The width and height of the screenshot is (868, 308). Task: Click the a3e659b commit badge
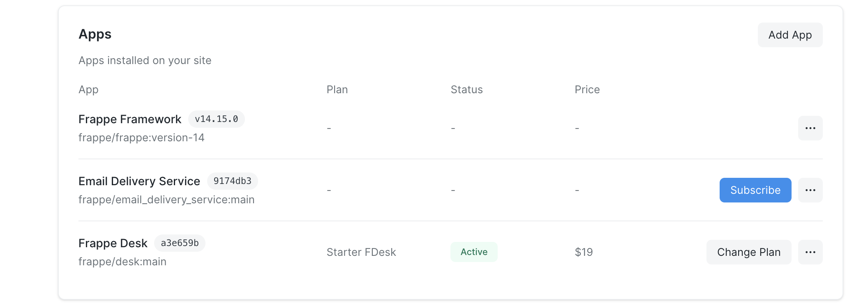180,243
